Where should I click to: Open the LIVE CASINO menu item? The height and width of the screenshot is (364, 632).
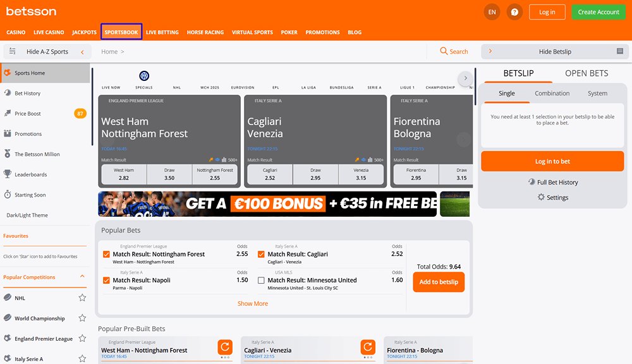point(49,32)
